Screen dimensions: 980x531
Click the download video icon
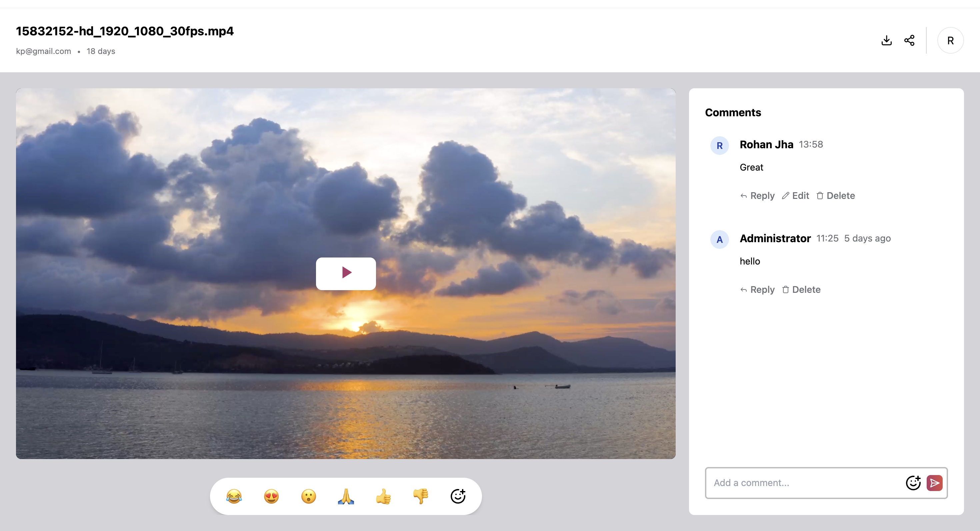886,40
